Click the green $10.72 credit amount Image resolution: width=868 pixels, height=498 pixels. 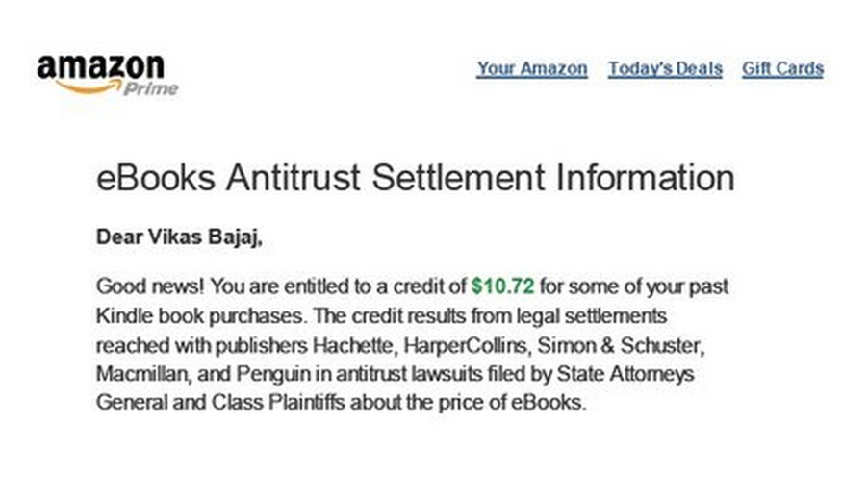click(x=502, y=286)
